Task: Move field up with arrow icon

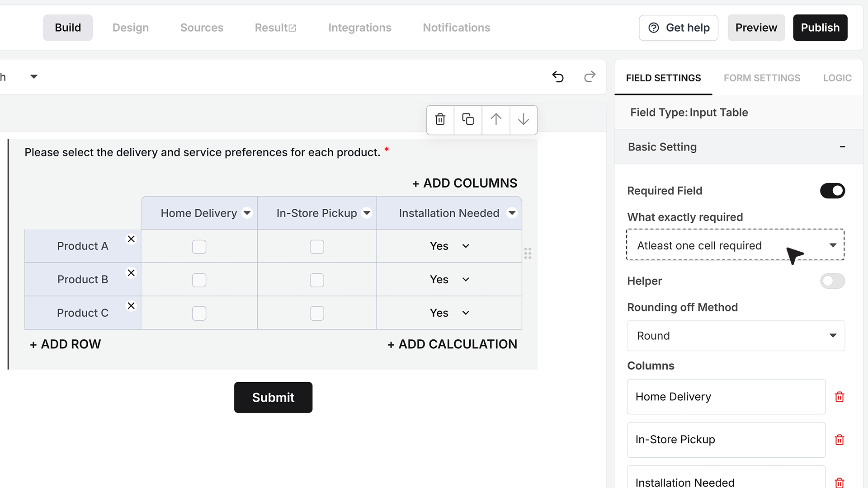Action: tap(496, 120)
